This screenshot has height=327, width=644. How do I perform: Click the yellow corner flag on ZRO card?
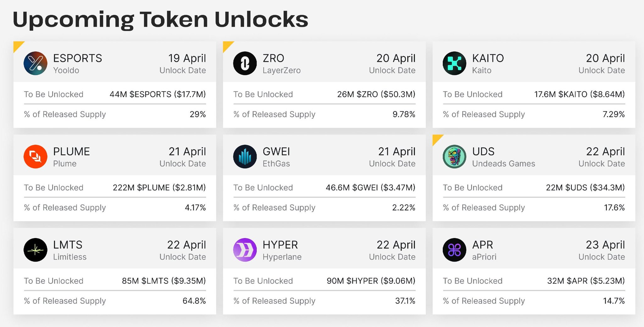pos(227,45)
